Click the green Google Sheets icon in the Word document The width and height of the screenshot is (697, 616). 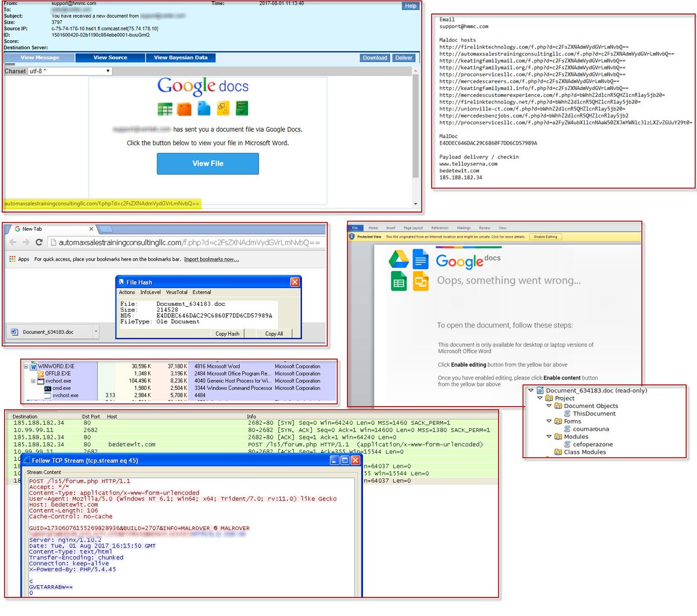tap(399, 281)
